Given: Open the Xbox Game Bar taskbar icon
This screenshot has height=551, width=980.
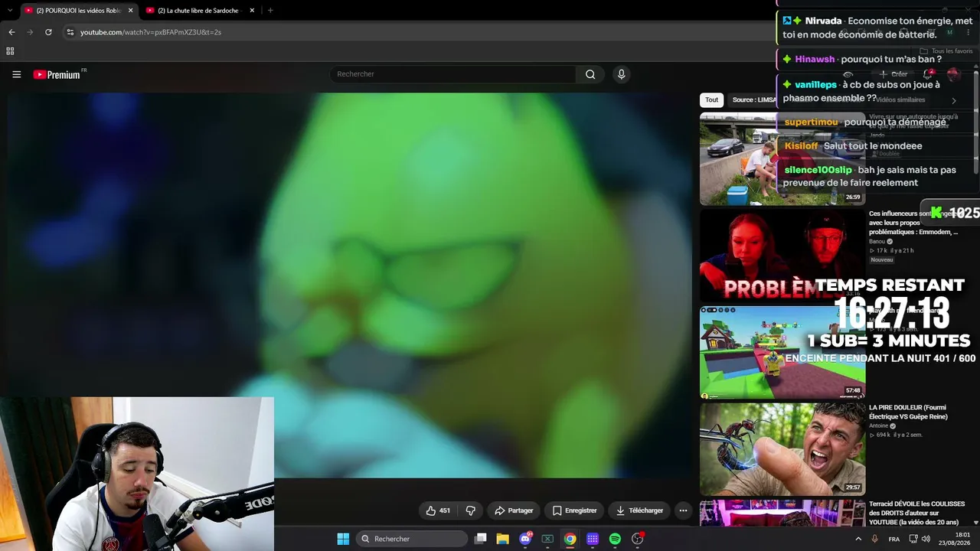Looking at the screenshot, I should [547, 539].
